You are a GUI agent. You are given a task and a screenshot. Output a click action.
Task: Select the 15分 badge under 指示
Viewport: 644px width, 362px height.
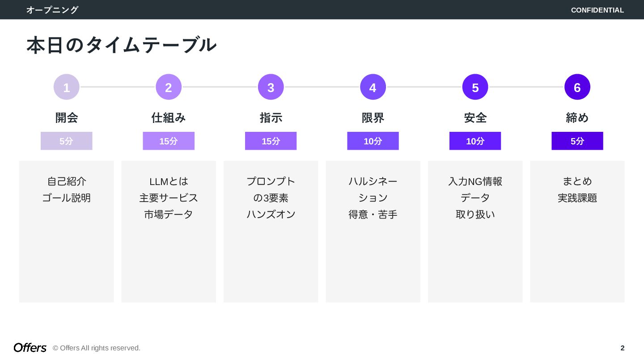271,141
